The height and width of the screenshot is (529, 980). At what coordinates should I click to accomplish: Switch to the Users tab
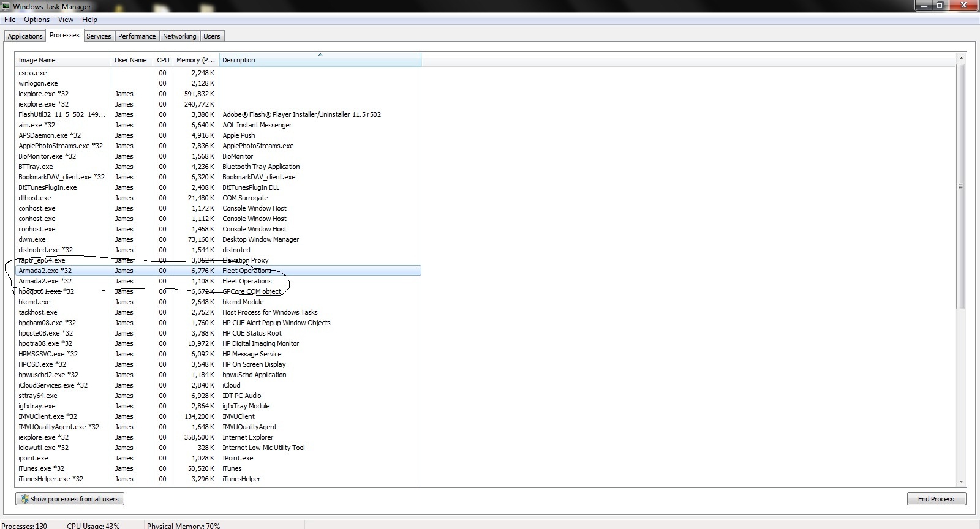pyautogui.click(x=212, y=36)
